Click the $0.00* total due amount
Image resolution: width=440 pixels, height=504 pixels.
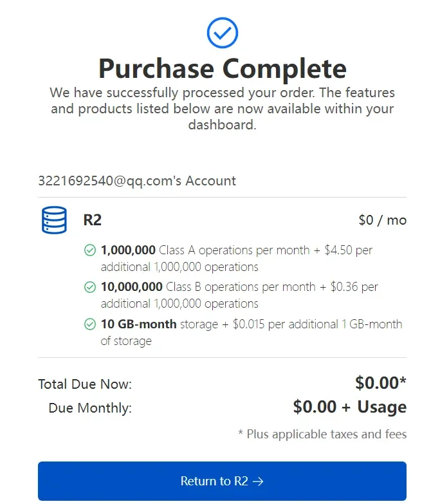click(x=380, y=383)
